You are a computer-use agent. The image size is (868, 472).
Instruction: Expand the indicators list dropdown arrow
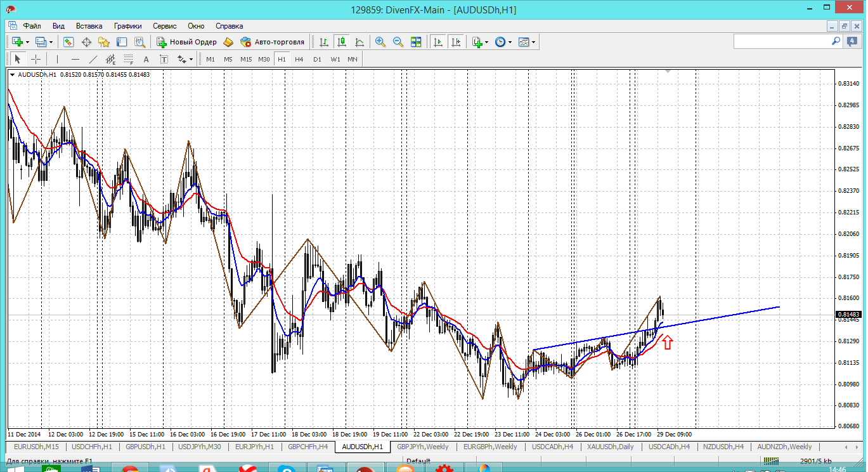[486, 43]
